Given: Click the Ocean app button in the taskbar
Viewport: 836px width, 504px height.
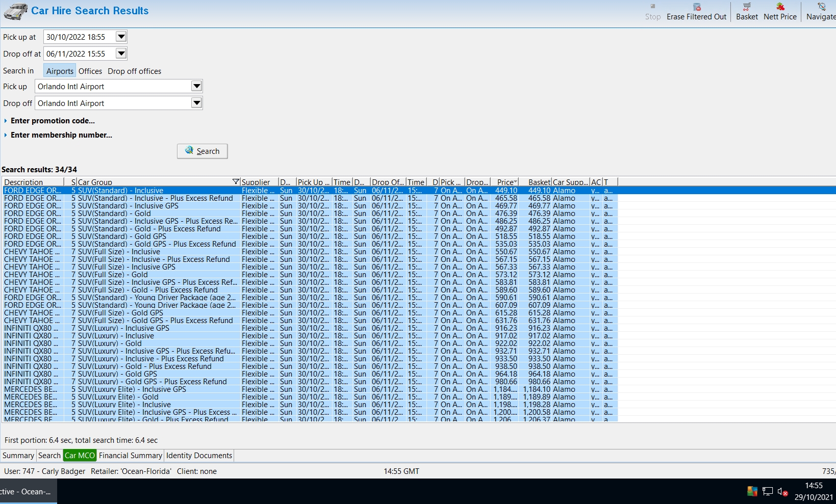Looking at the screenshot, I should point(28,492).
